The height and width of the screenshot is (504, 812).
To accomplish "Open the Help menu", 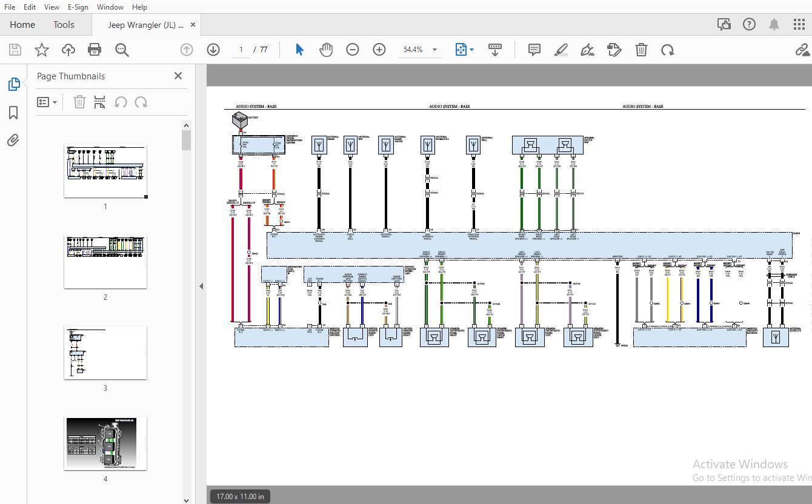I will [139, 7].
